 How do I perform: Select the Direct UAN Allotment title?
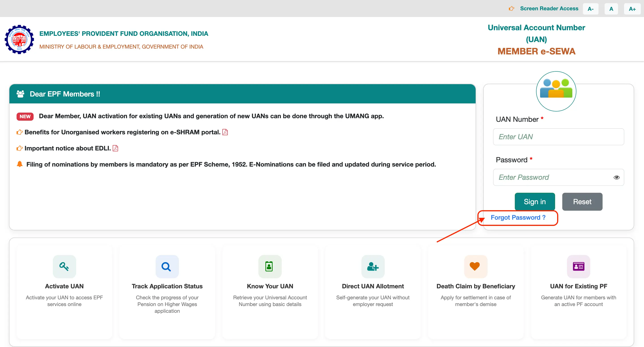(x=373, y=286)
